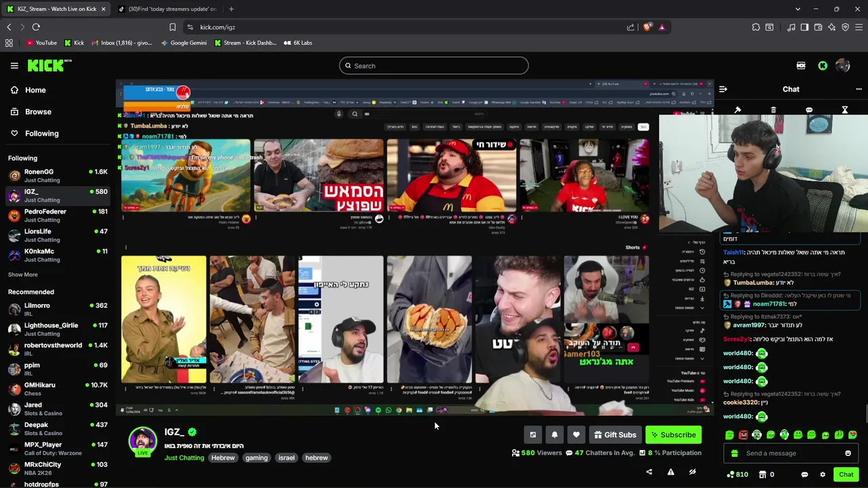The width and height of the screenshot is (868, 488).
Task: Click the pin icon in chat toolbar
Action: [738, 110]
